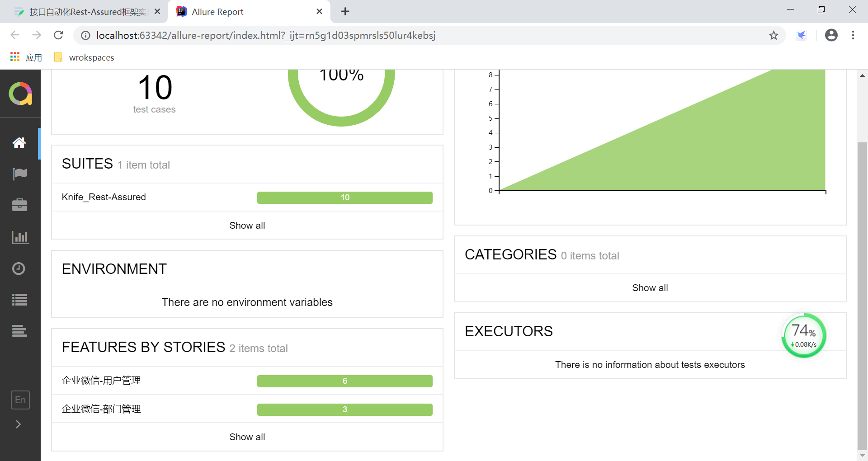Bookmark this page with star icon
The width and height of the screenshot is (868, 461).
pyautogui.click(x=774, y=35)
